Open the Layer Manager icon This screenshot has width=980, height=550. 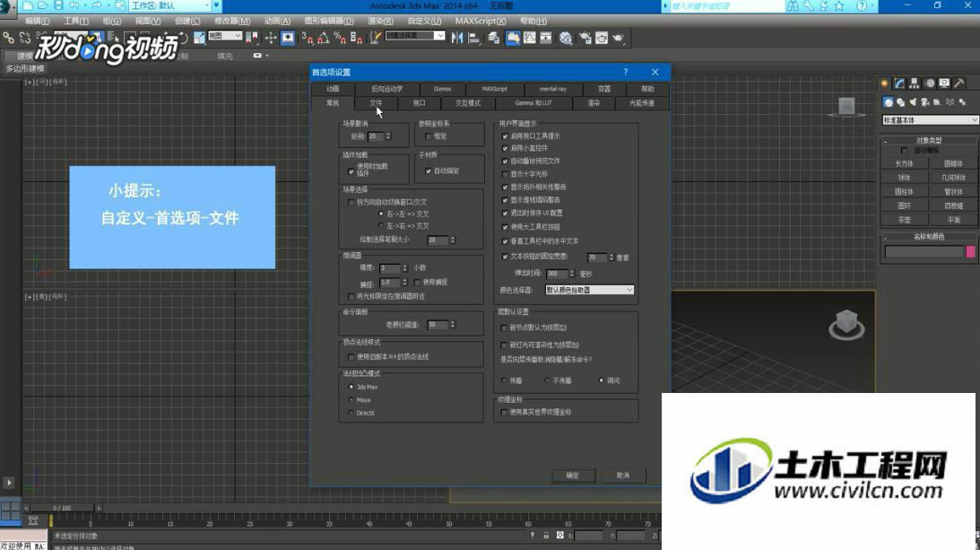(494, 39)
